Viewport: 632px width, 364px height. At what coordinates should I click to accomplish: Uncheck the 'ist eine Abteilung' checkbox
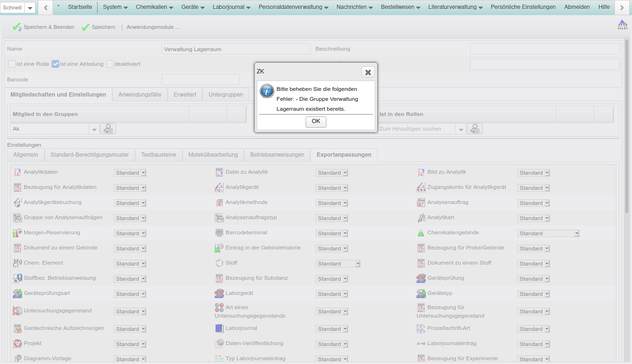[55, 64]
